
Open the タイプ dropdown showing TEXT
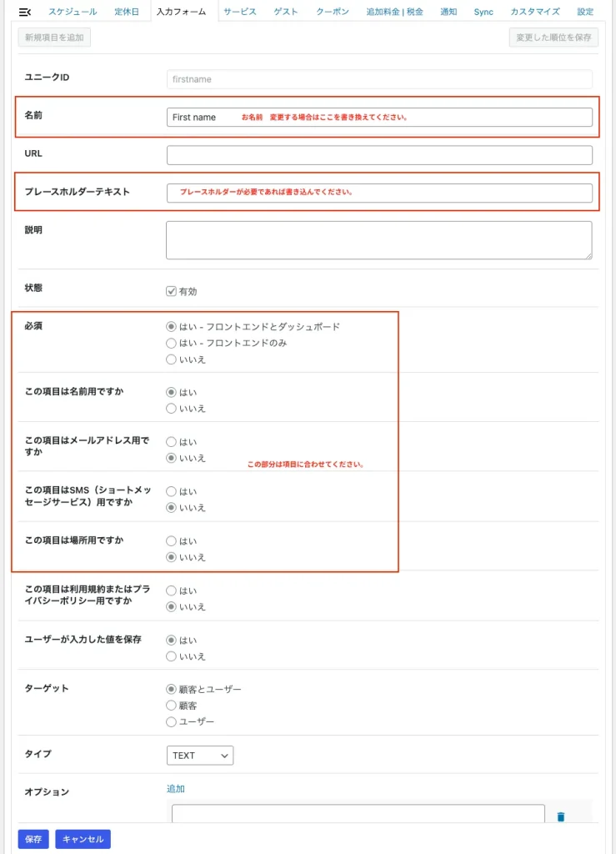pyautogui.click(x=200, y=756)
